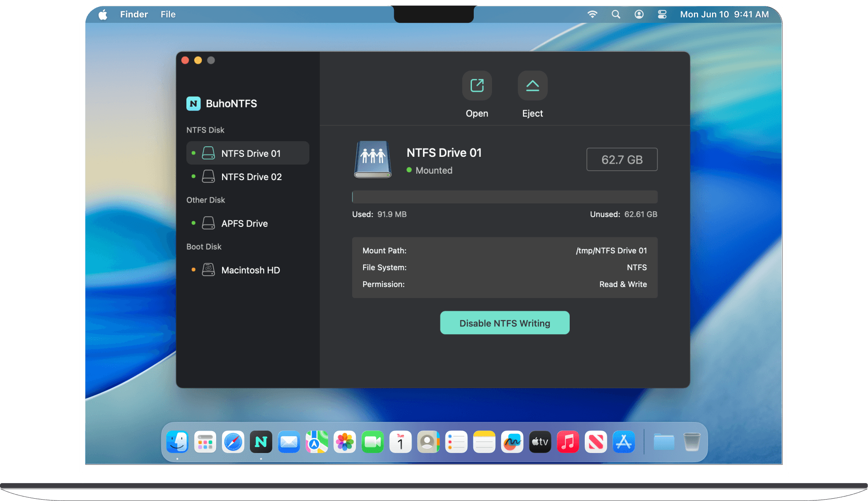
Task: Open BuhoNTFS from the Dock
Action: pyautogui.click(x=261, y=442)
